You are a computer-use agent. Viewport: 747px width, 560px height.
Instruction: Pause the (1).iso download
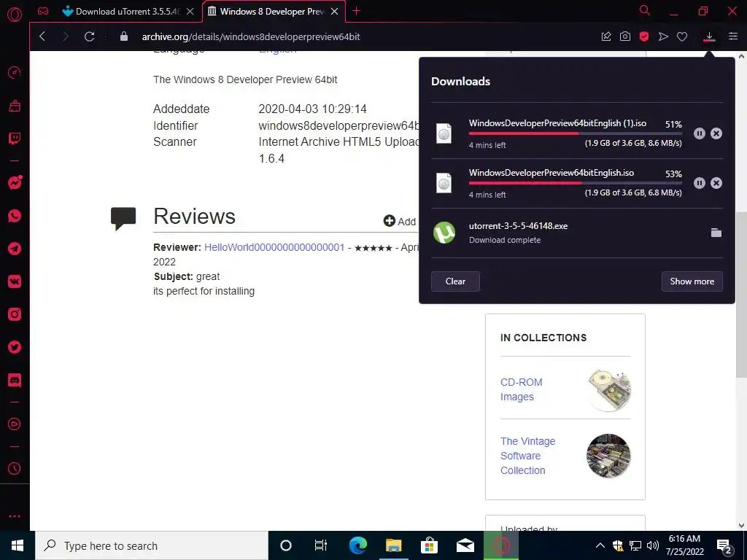click(x=700, y=133)
